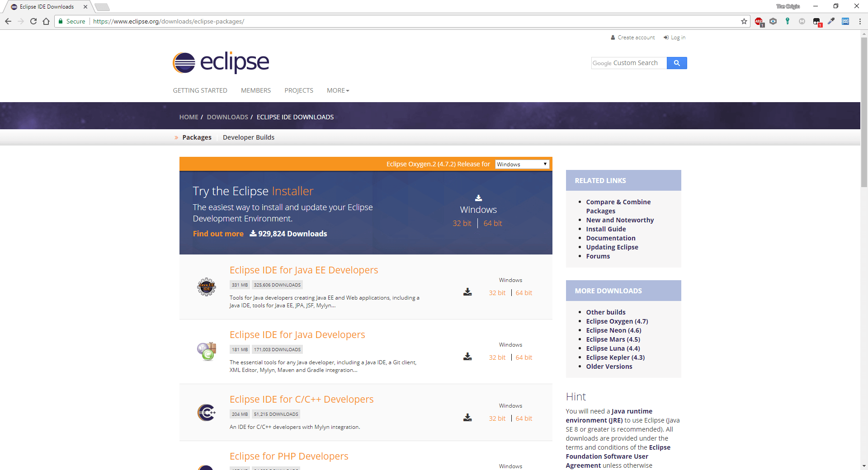Click the Google Custom Search input field
This screenshot has height=470, width=868.
(x=629, y=63)
